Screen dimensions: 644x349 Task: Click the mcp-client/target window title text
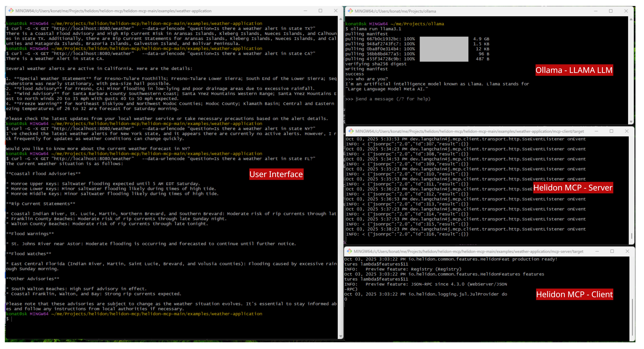tap(469, 131)
